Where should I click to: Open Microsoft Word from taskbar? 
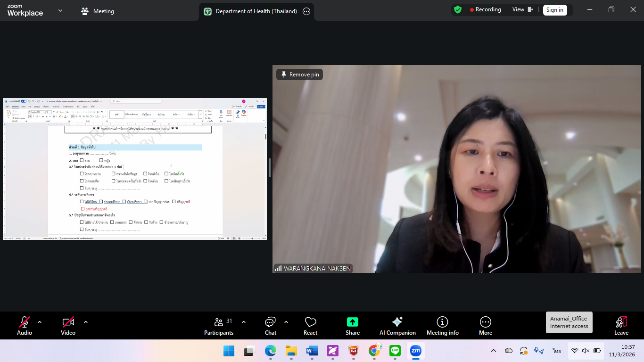pos(312,351)
